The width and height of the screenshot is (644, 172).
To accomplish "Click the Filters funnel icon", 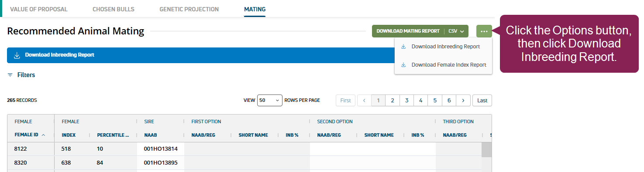I will click(x=10, y=75).
